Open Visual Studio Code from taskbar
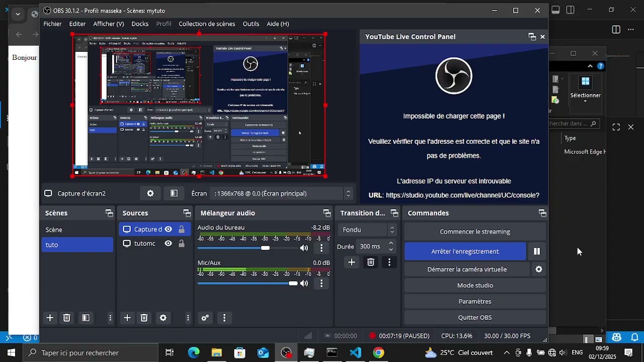644x362 pixels. (x=355, y=353)
